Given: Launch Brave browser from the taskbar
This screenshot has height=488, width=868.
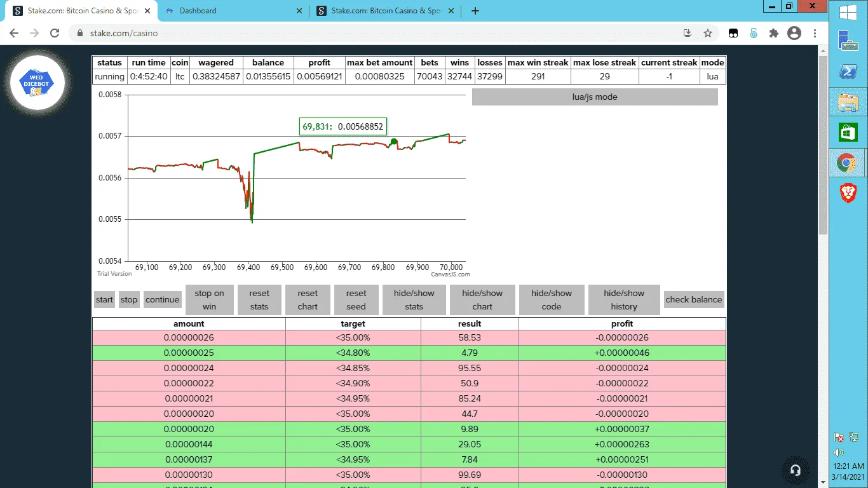Looking at the screenshot, I should tap(848, 192).
